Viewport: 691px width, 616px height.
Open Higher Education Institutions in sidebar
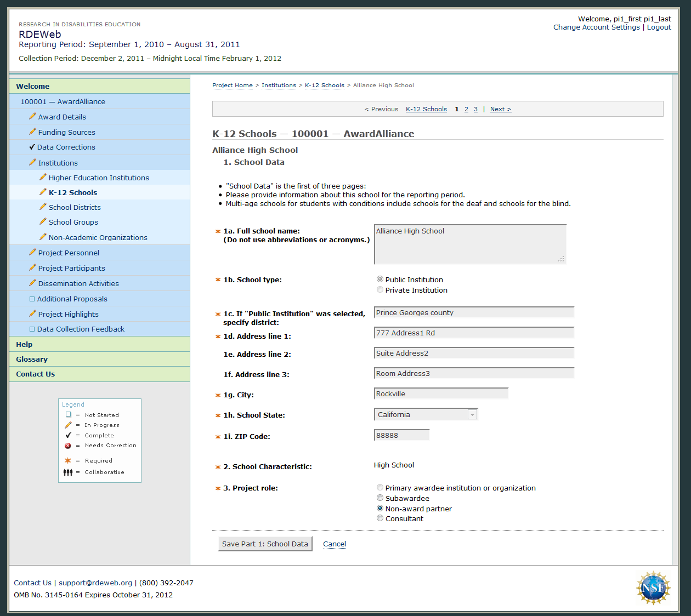[99, 178]
